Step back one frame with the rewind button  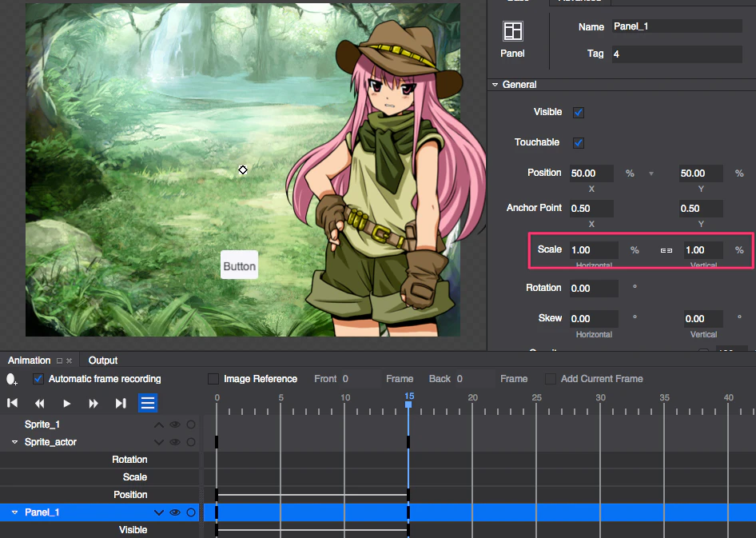(39, 403)
